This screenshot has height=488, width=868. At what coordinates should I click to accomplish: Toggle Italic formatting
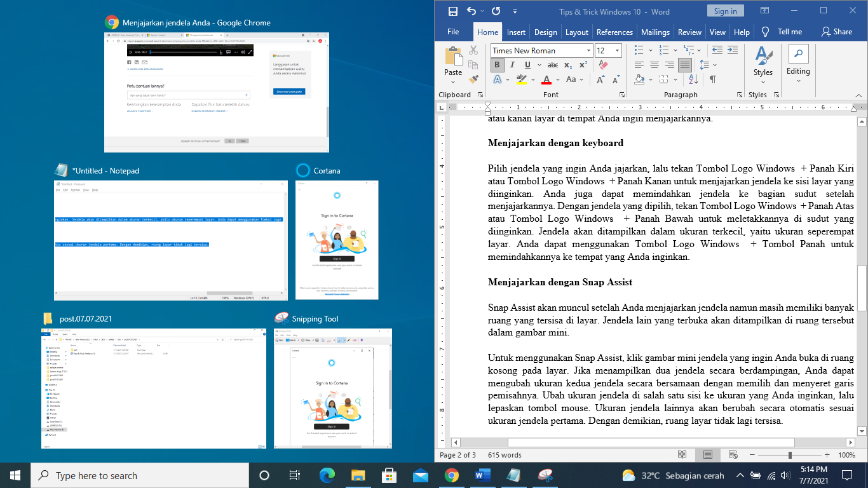[x=513, y=65]
